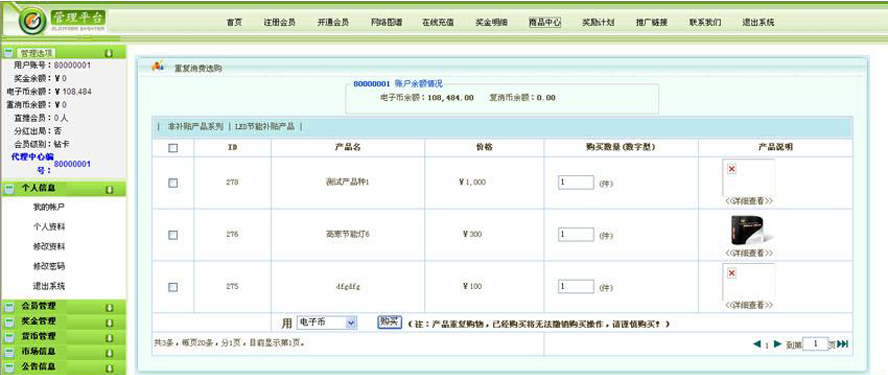Open 奖金明细 in top navigation
Viewport: 888px width, 375px height.
click(492, 23)
